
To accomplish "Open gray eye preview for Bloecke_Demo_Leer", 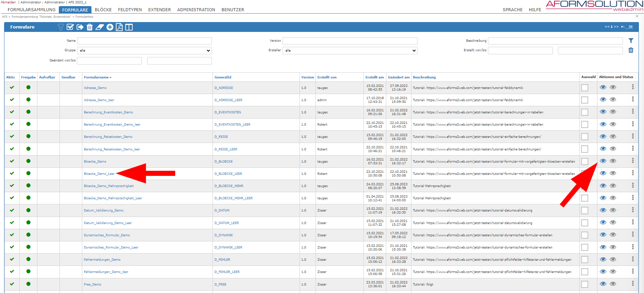I will pos(613,173).
